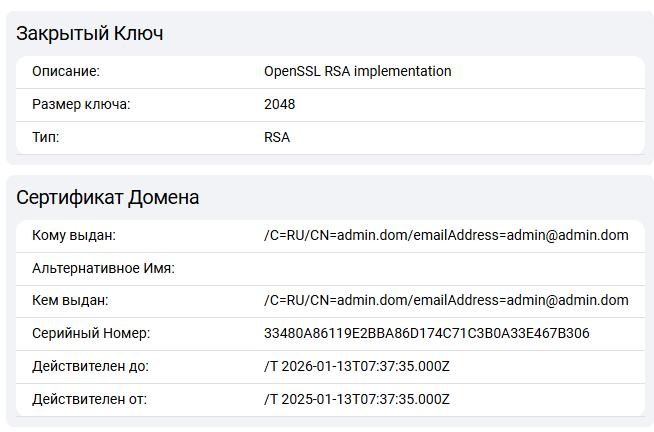Image resolution: width=654 pixels, height=432 pixels.
Task: Click the issuer value in Кем выдан row
Action: (445, 301)
